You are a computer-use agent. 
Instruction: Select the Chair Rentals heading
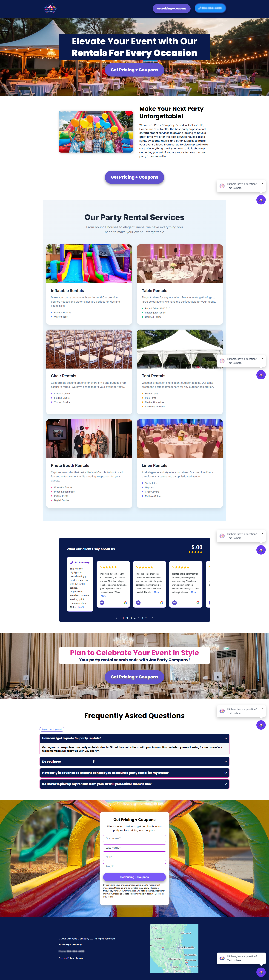63,376
